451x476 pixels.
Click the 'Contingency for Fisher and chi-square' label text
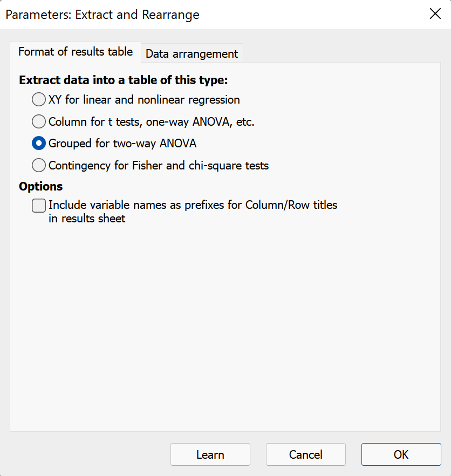click(159, 165)
